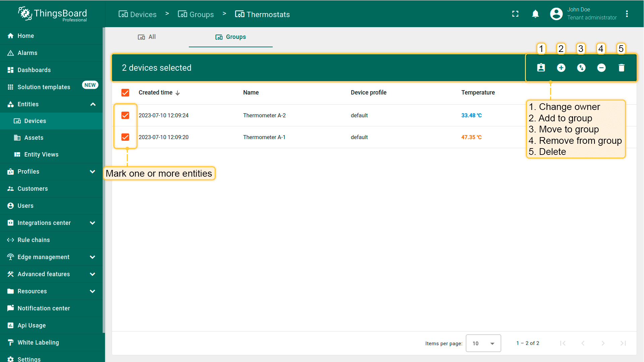Click the Change owner icon
The height and width of the screenshot is (362, 644).
[x=541, y=68]
